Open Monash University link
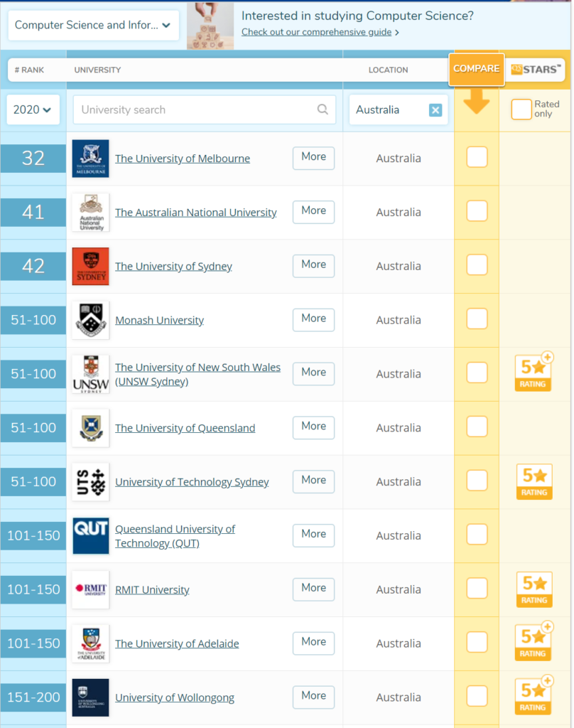This screenshot has width=574, height=728. pyautogui.click(x=159, y=320)
